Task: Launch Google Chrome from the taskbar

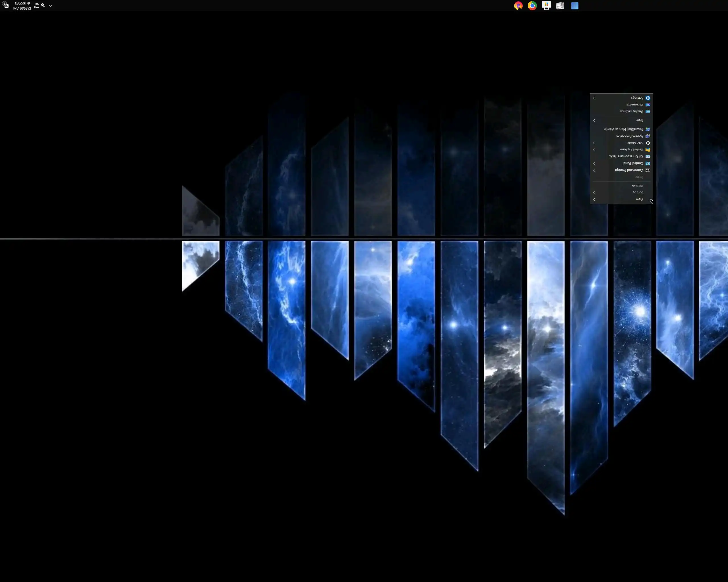Action: coord(532,6)
